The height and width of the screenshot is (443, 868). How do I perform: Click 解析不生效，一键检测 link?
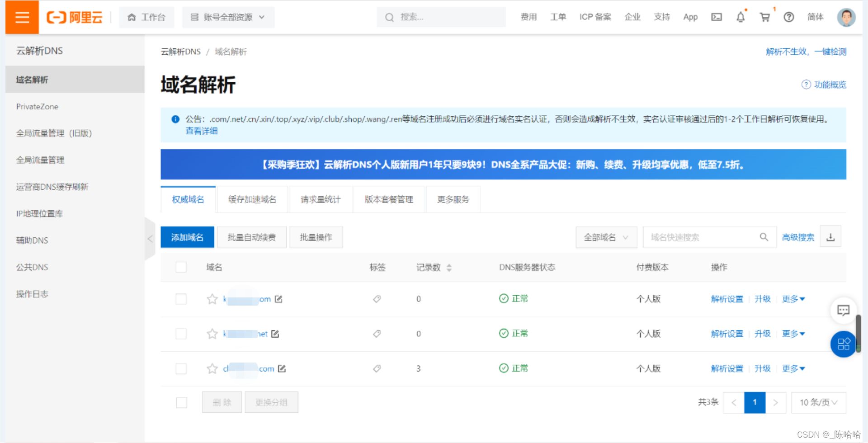click(806, 52)
